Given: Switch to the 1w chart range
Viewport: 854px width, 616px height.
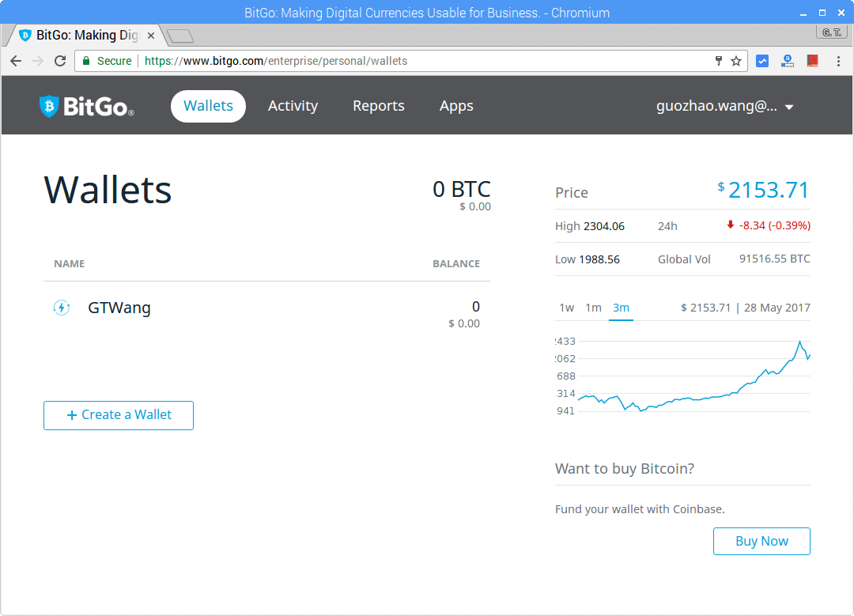Looking at the screenshot, I should click(567, 308).
